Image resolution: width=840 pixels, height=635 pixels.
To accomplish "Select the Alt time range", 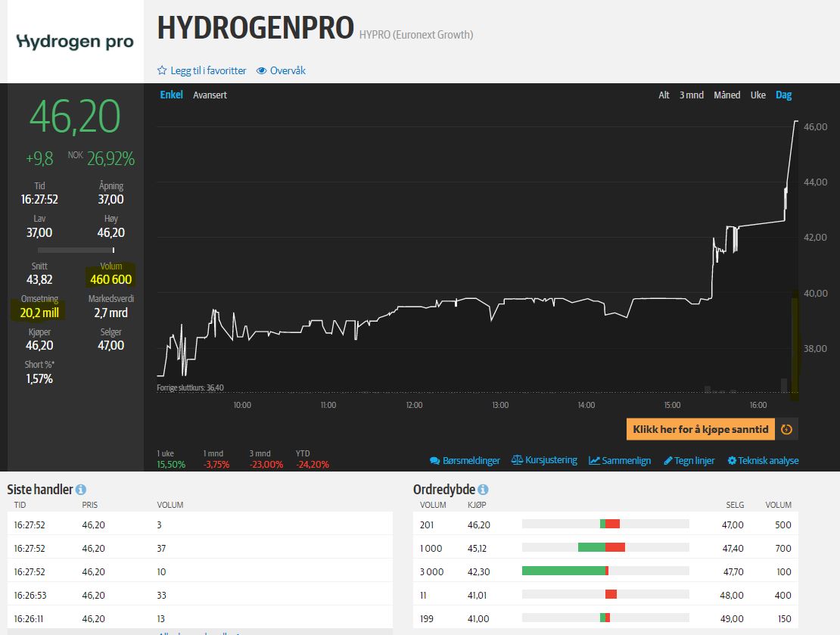I will click(664, 95).
